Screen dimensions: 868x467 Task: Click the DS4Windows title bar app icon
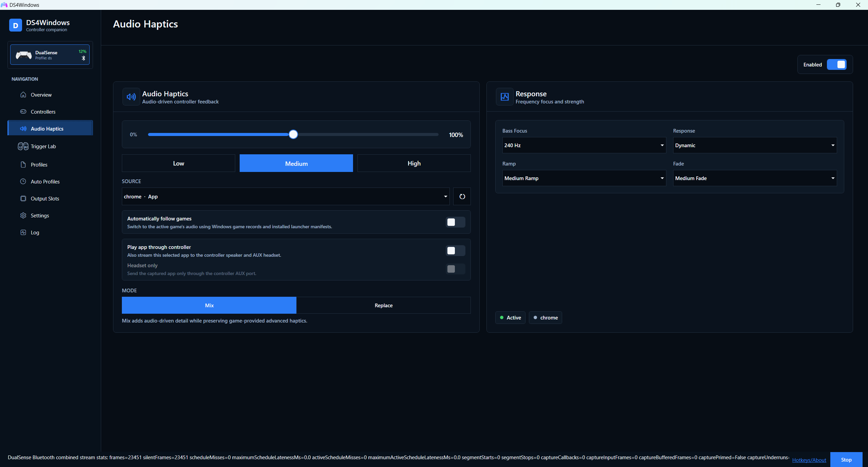(4, 5)
